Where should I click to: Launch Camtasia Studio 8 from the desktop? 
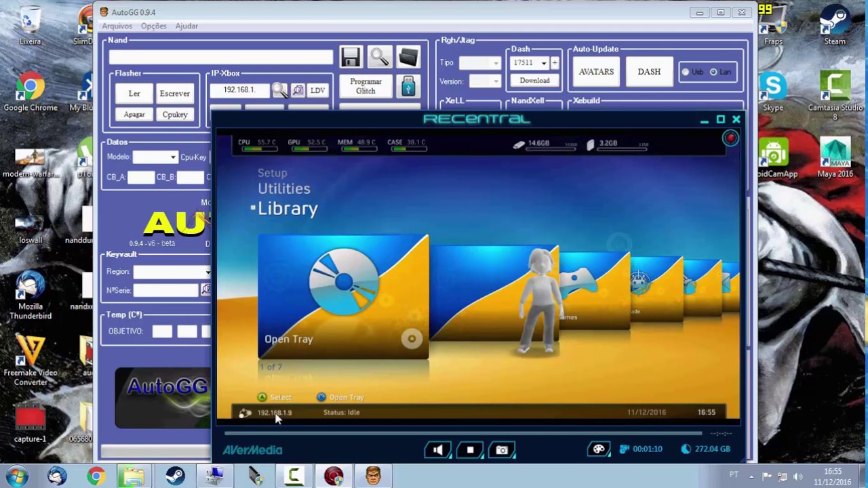pyautogui.click(x=835, y=95)
